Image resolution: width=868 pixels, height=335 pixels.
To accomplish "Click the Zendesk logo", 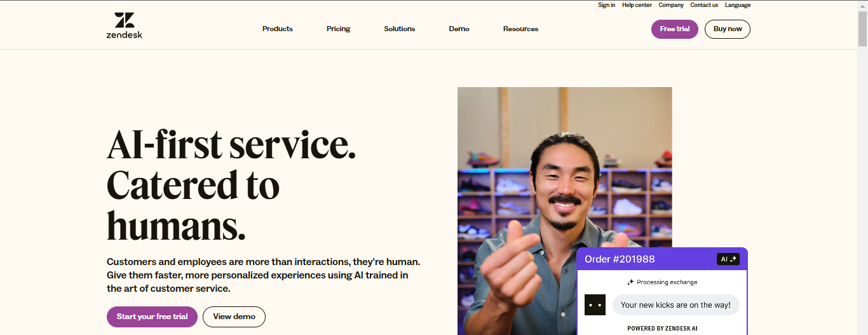I will tap(125, 25).
